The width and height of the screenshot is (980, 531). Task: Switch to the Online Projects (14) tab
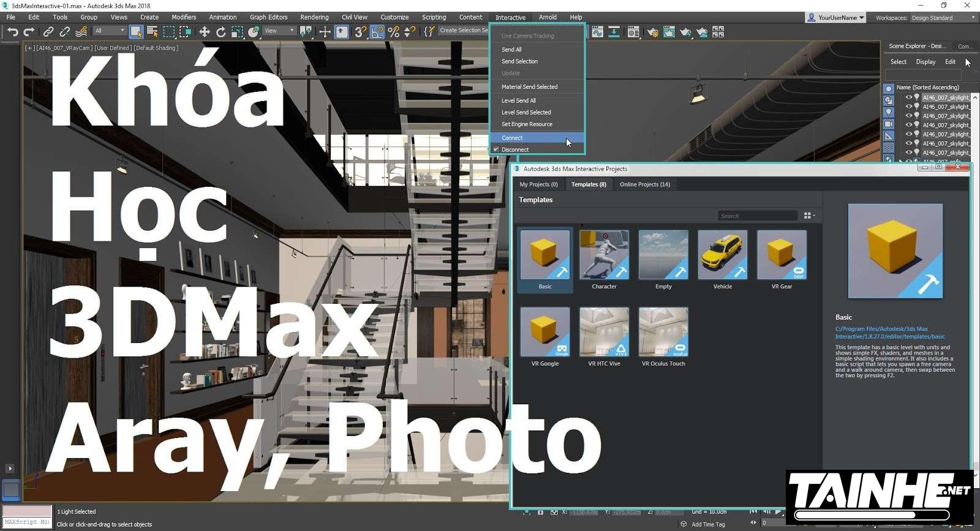coord(644,184)
